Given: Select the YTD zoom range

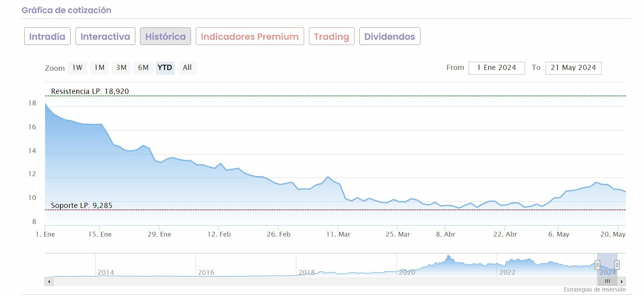Looking at the screenshot, I should (165, 68).
